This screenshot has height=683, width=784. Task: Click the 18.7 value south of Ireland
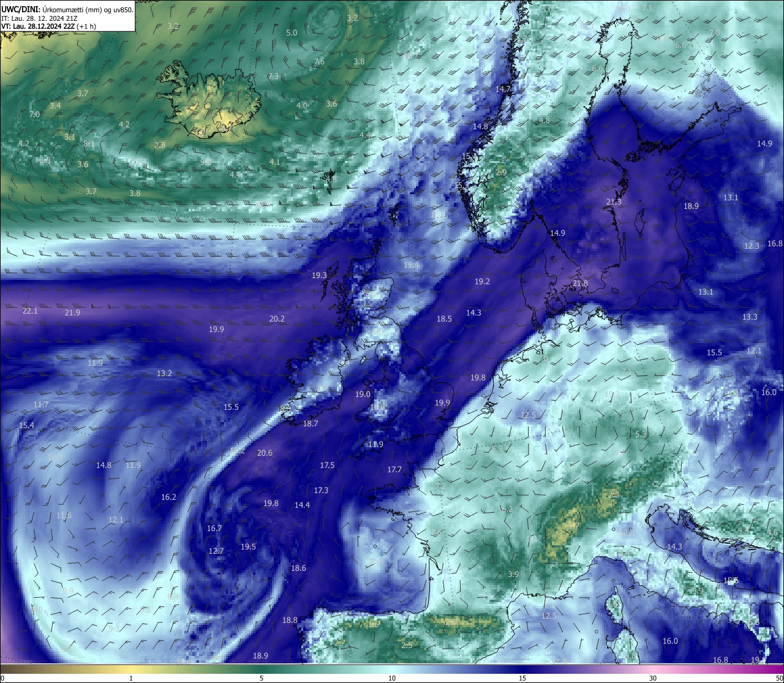click(311, 424)
